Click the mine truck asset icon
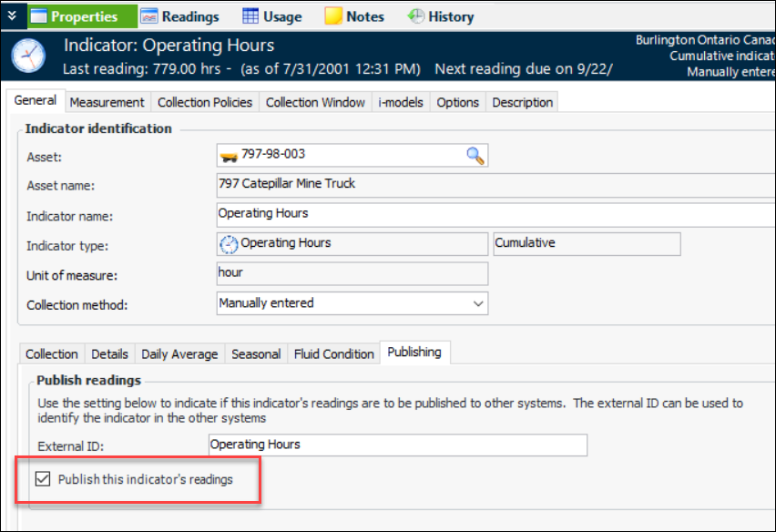 point(229,156)
